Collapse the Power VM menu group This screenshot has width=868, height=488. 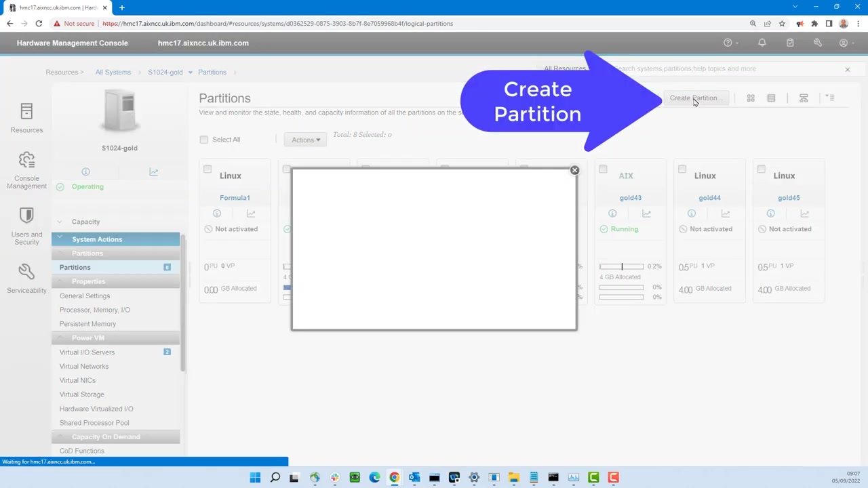point(115,338)
